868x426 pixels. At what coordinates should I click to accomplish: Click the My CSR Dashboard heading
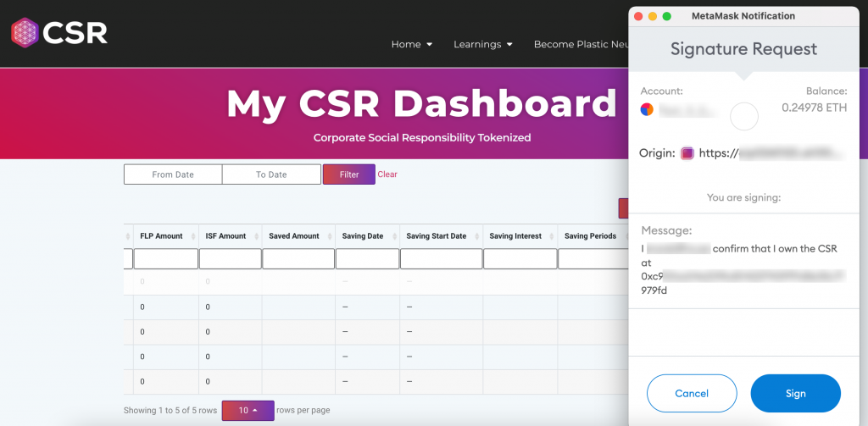(422, 103)
